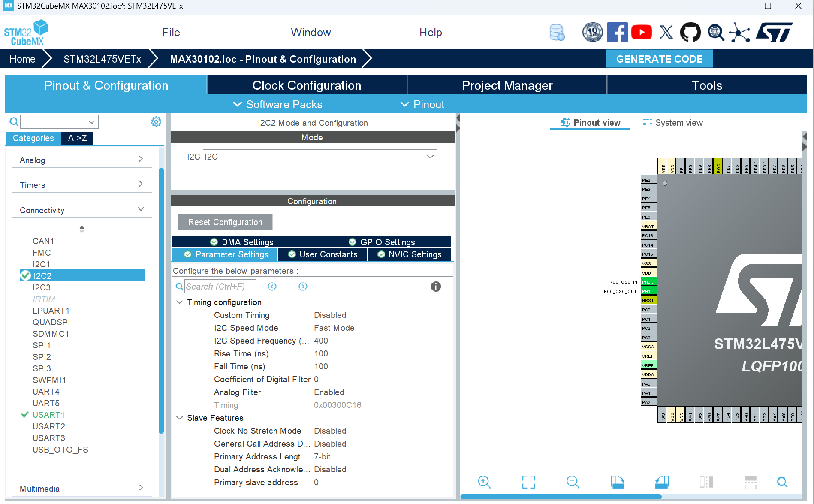Select the I2C1 peripheral
814x504 pixels.
click(41, 264)
